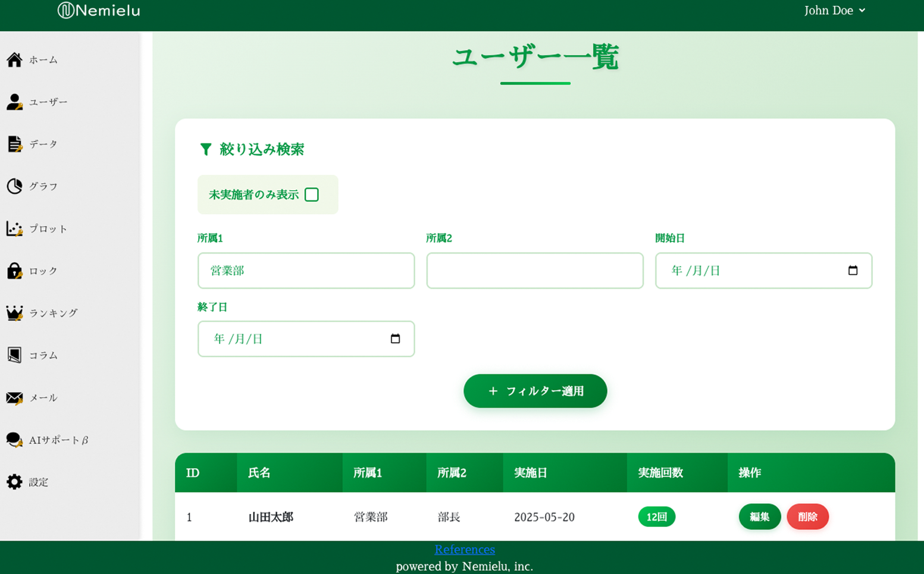The width and height of the screenshot is (924, 574).
Task: Click the Plot scatter chart icon
Action: (14, 228)
